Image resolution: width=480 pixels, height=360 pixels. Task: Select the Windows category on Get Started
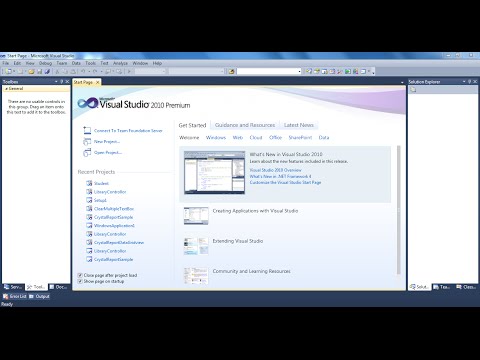(216, 137)
